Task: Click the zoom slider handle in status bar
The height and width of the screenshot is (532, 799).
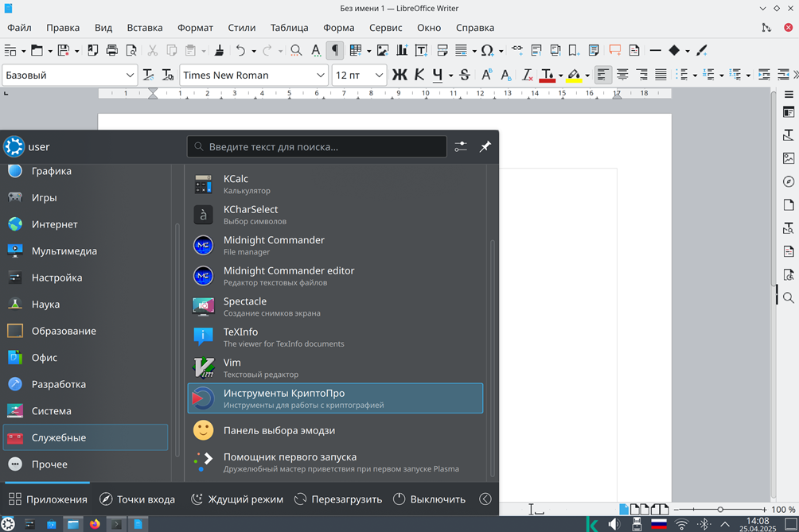Action: click(x=720, y=509)
